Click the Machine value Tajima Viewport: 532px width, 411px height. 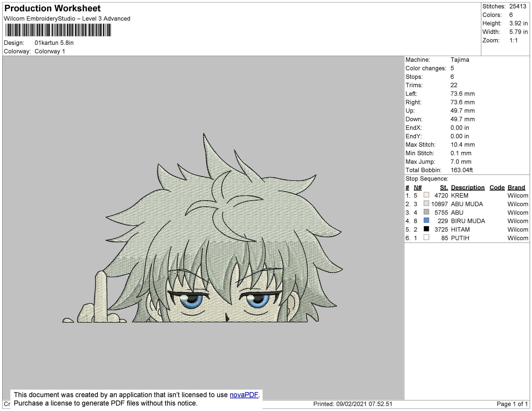click(x=460, y=60)
